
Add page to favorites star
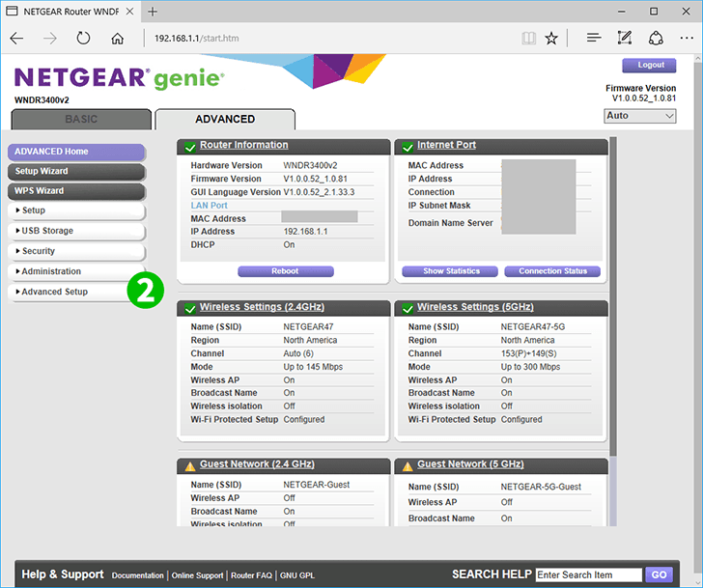pyautogui.click(x=551, y=39)
